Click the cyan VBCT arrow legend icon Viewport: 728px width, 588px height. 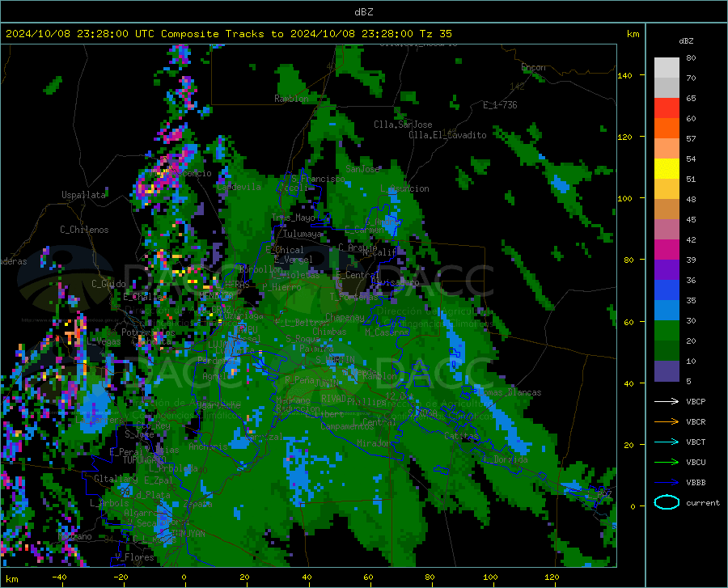pos(667,442)
